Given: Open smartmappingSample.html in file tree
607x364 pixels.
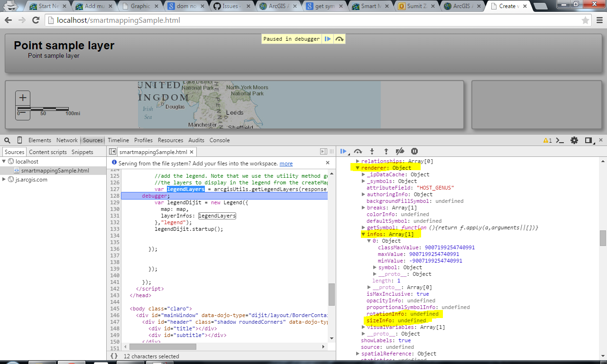Looking at the screenshot, I should pyautogui.click(x=55, y=171).
